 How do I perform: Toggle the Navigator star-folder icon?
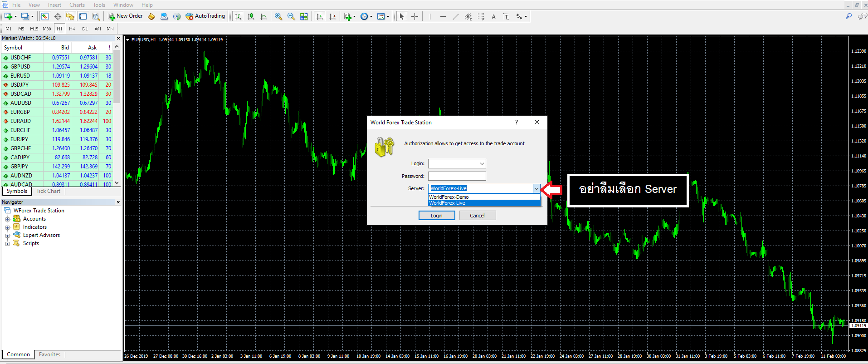(x=70, y=16)
